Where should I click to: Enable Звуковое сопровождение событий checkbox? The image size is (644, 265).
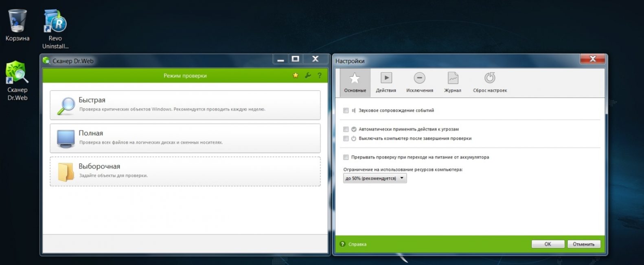[346, 110]
